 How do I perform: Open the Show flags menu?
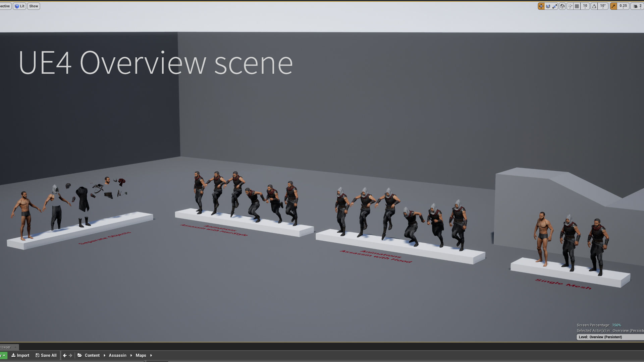34,6
